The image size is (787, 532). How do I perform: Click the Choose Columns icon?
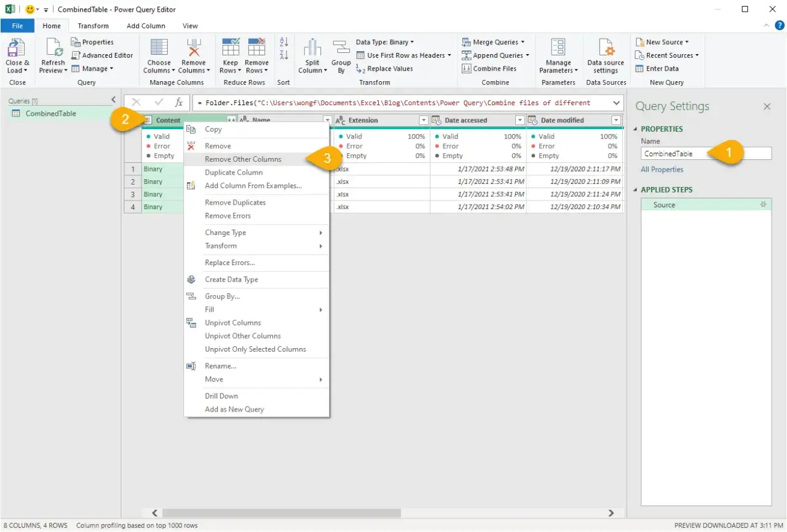point(159,48)
